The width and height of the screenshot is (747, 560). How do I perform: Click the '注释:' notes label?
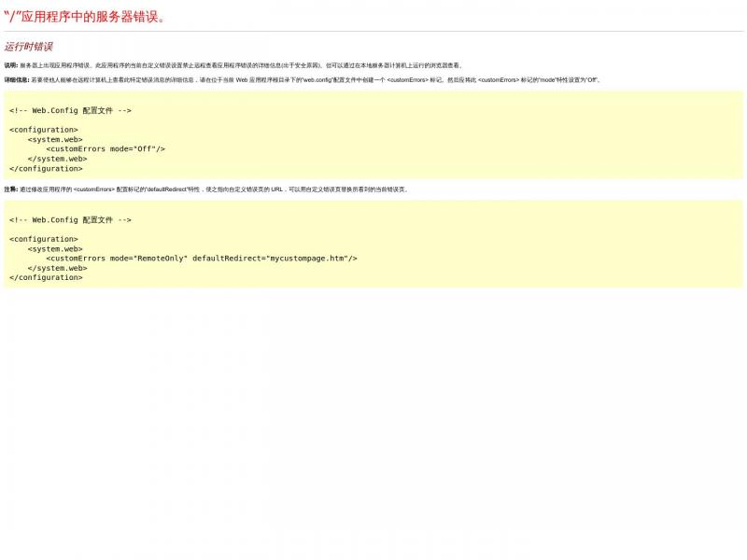[11, 189]
